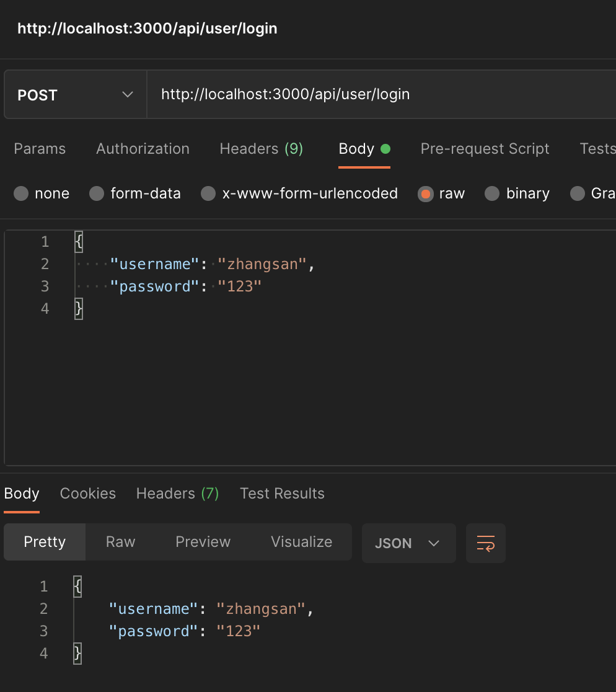
Task: Show Test Results tab
Action: pyautogui.click(x=282, y=494)
